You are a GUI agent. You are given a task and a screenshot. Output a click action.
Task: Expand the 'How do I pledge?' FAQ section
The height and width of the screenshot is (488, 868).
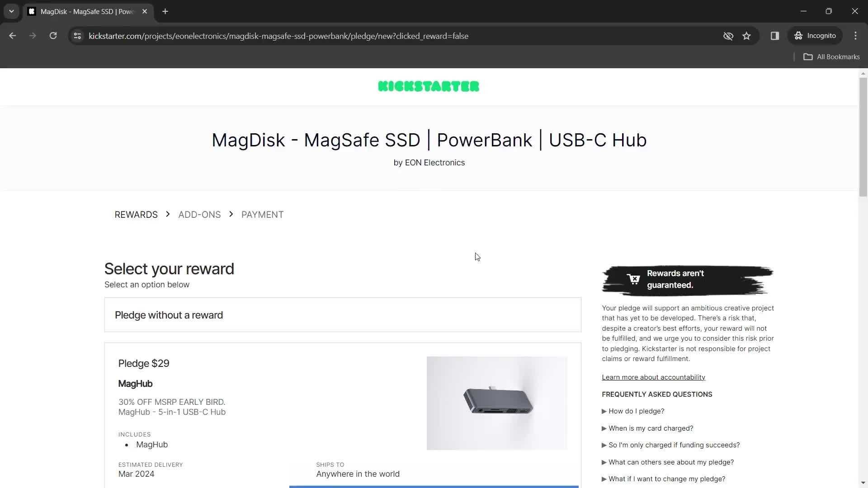(633, 411)
